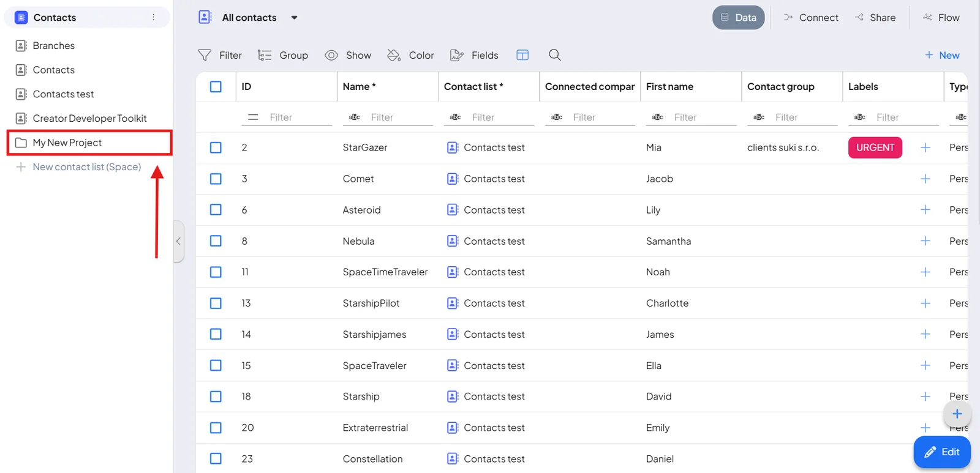Toggle the select-all header checkbox
Viewport: 980px width, 473px height.
[x=216, y=87]
